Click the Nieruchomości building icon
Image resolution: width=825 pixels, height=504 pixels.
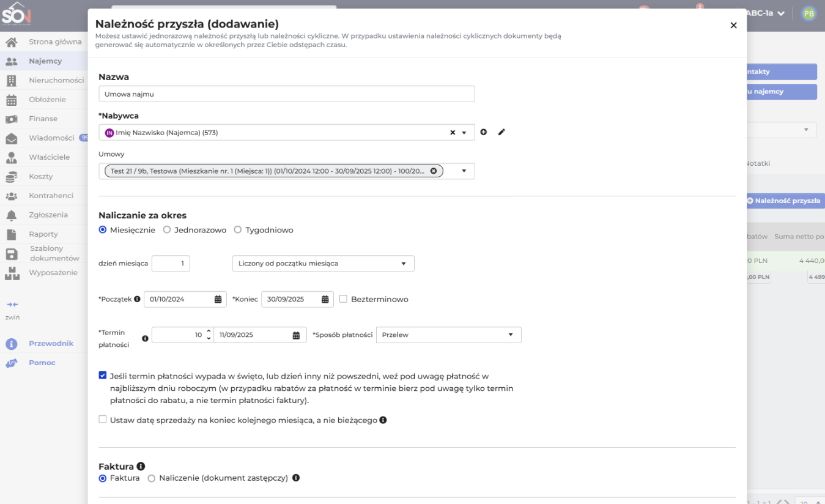(11, 80)
